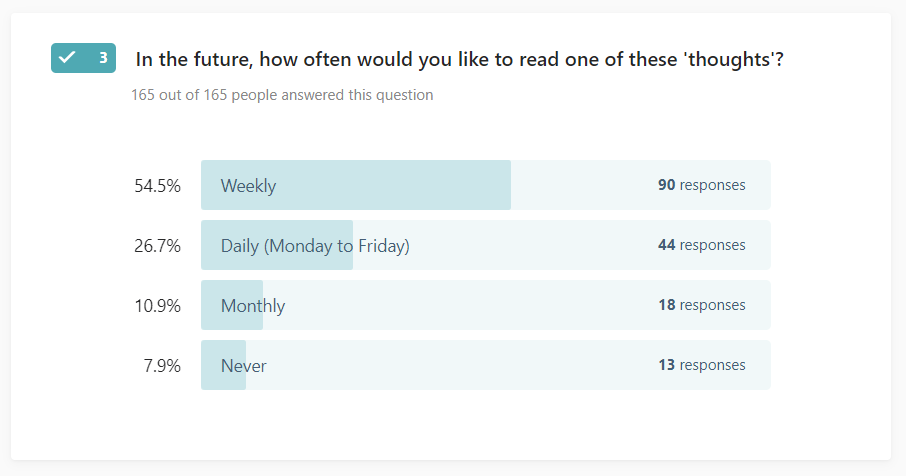
Task: Click the Daily (Monday to Friday) label
Action: 315,246
